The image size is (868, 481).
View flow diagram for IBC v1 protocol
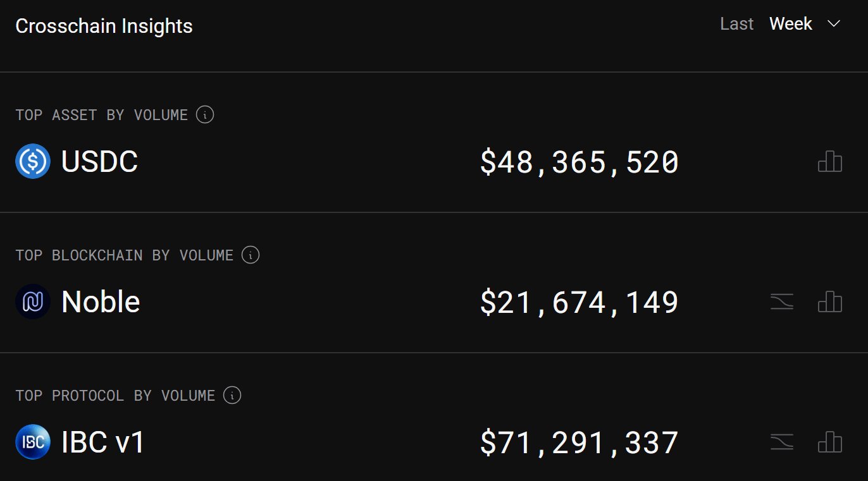pos(782,442)
